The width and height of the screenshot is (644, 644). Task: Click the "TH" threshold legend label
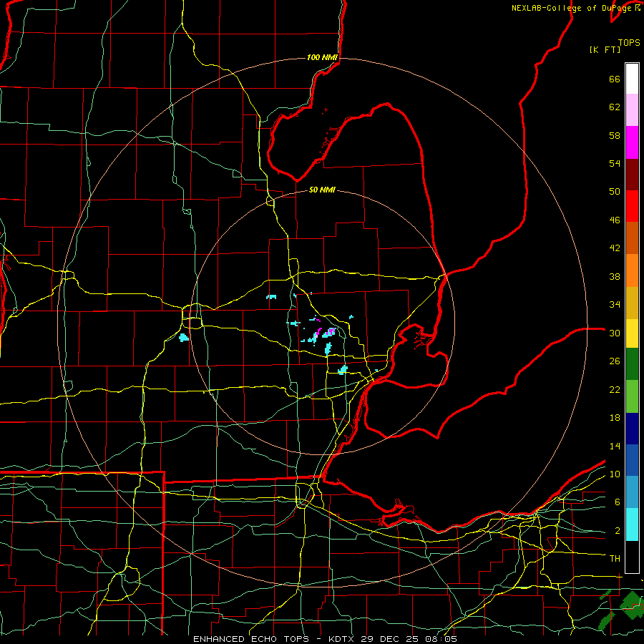click(615, 559)
